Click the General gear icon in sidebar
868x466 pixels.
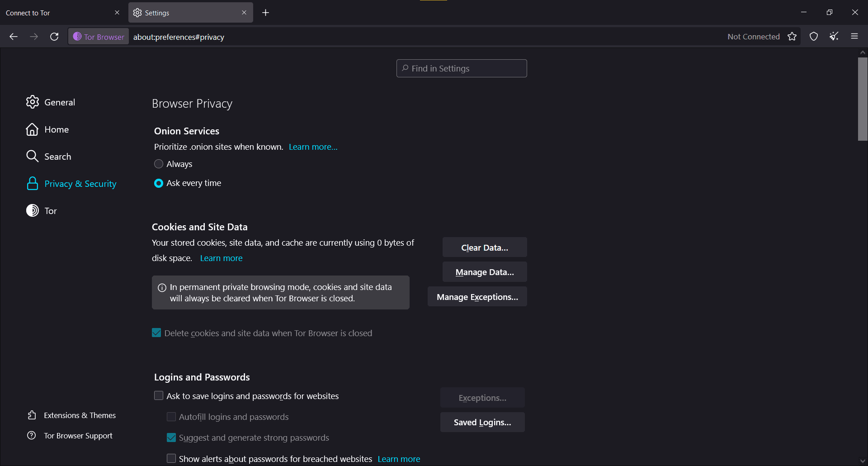[33, 102]
